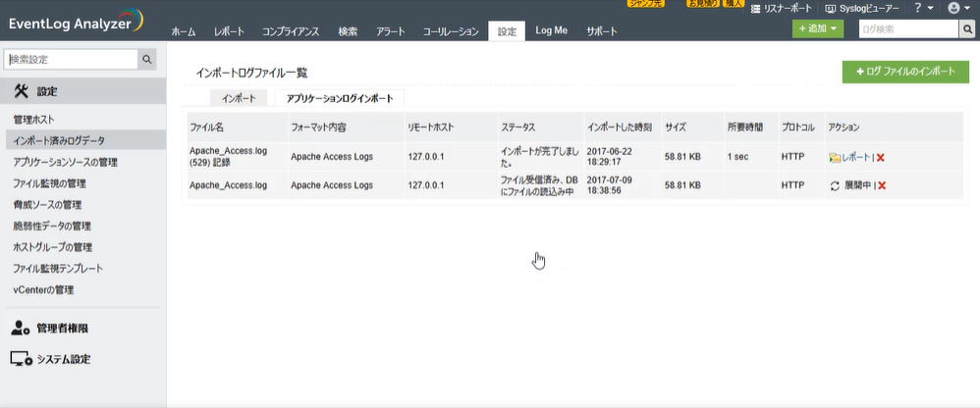Click the yellow ジャンプ先 label
This screenshot has height=408, width=980.
pos(645,3)
